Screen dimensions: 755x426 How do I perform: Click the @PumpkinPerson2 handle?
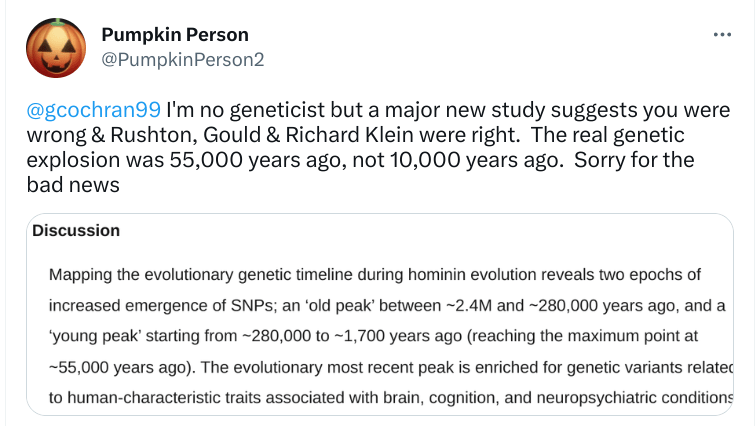(182, 59)
